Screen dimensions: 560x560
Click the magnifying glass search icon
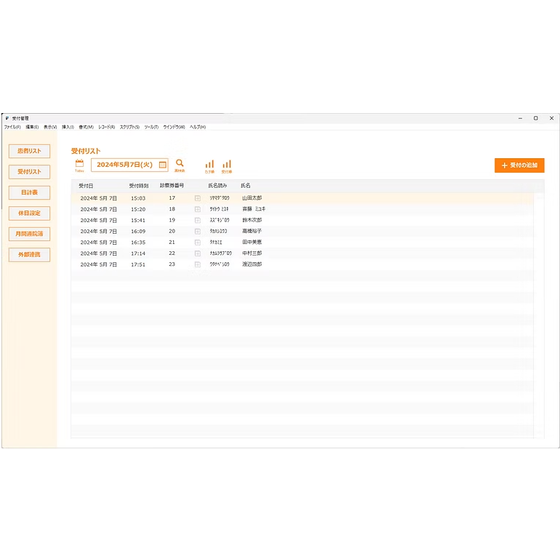180,165
